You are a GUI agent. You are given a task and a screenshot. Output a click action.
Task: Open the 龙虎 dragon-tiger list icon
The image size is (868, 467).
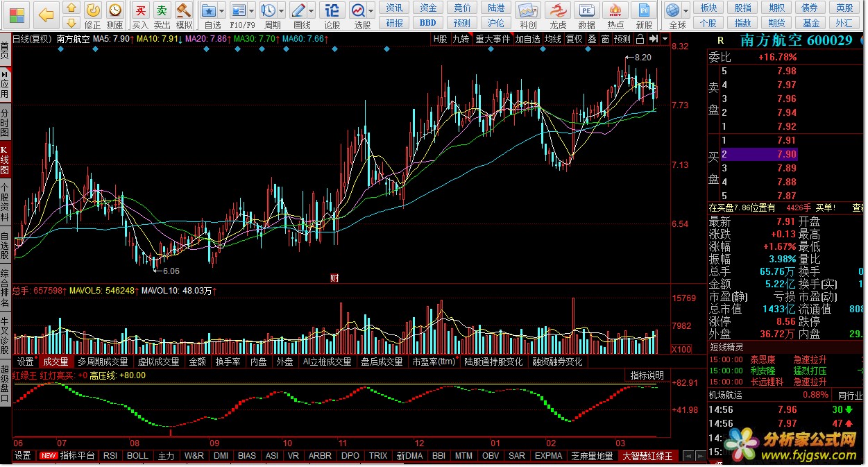click(x=558, y=10)
